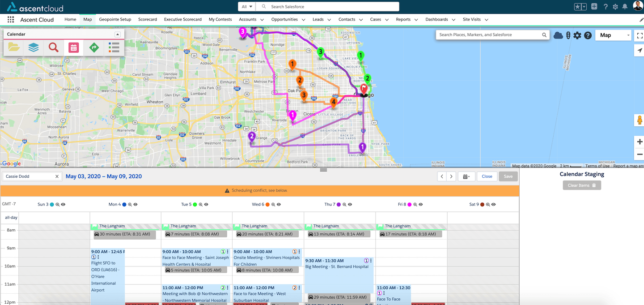Open the user profile avatar

638,6
